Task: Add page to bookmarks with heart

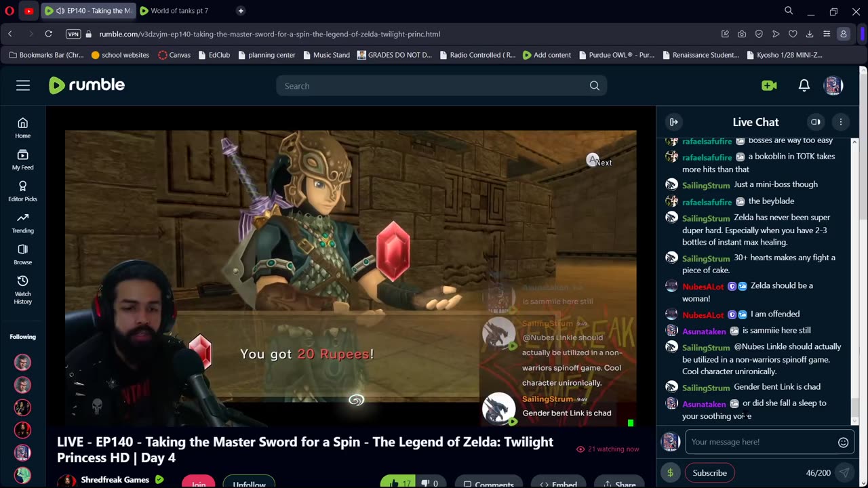Action: [x=793, y=34]
